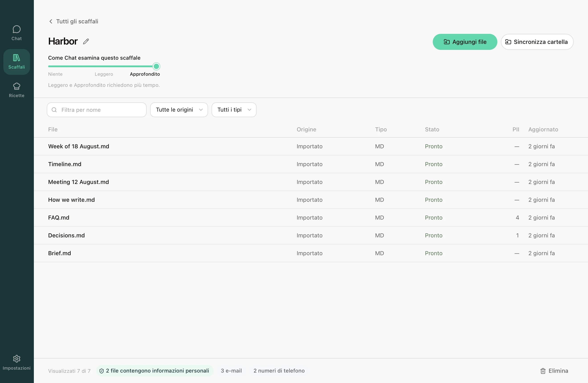The image size is (588, 383).
Task: Sort by the Aggiornato column header
Action: click(543, 129)
